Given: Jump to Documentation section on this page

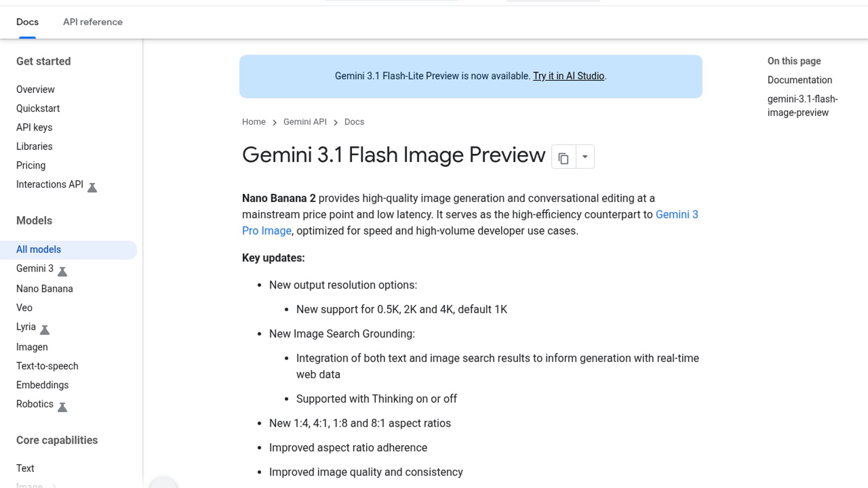Looking at the screenshot, I should coord(799,80).
